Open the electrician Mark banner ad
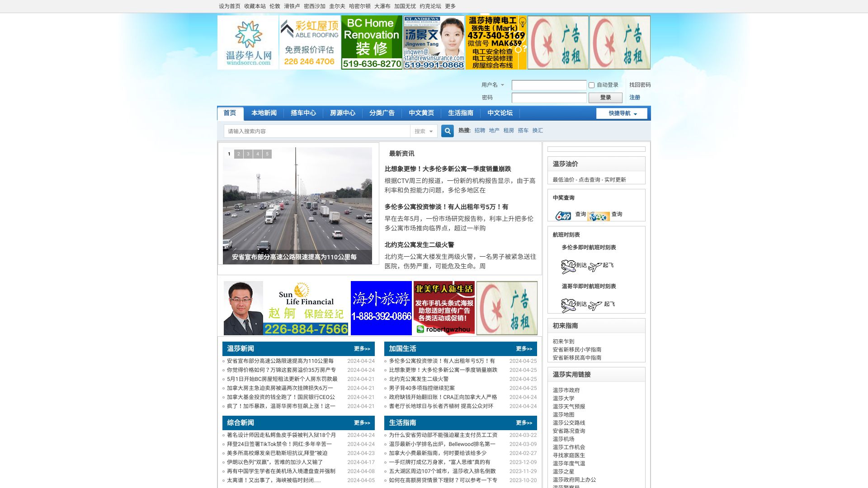 (496, 42)
